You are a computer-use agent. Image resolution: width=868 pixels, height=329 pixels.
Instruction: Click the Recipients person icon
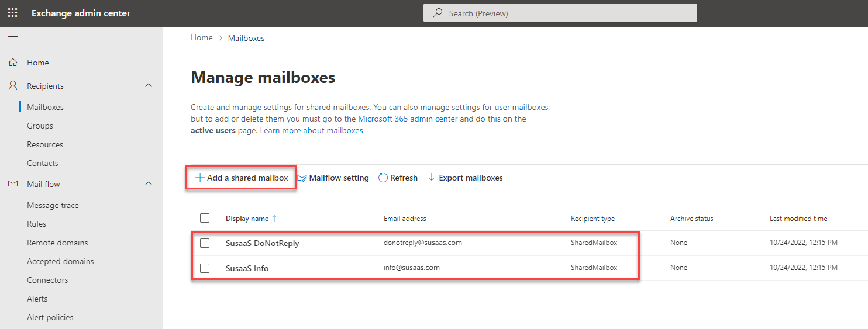(13, 86)
